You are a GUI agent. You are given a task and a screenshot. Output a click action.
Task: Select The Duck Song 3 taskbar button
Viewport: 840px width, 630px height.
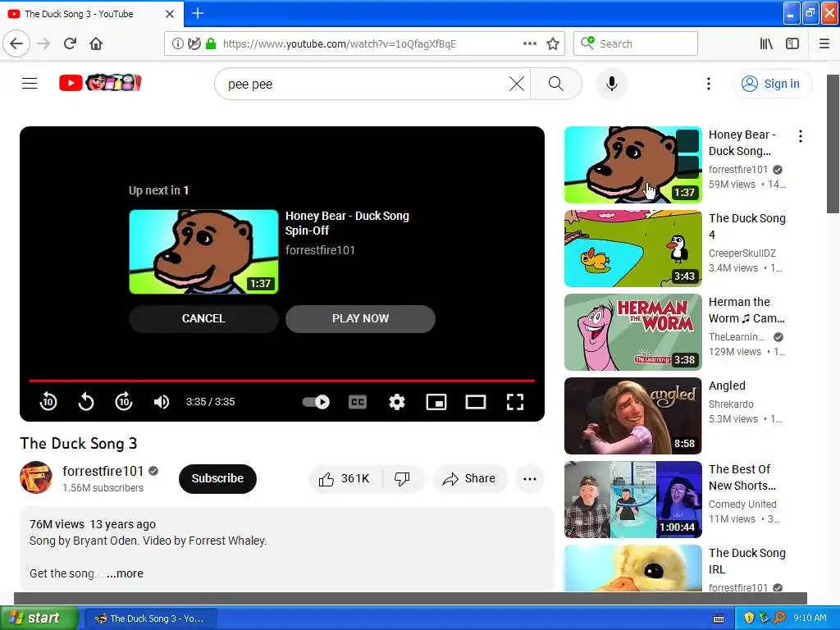click(151, 619)
